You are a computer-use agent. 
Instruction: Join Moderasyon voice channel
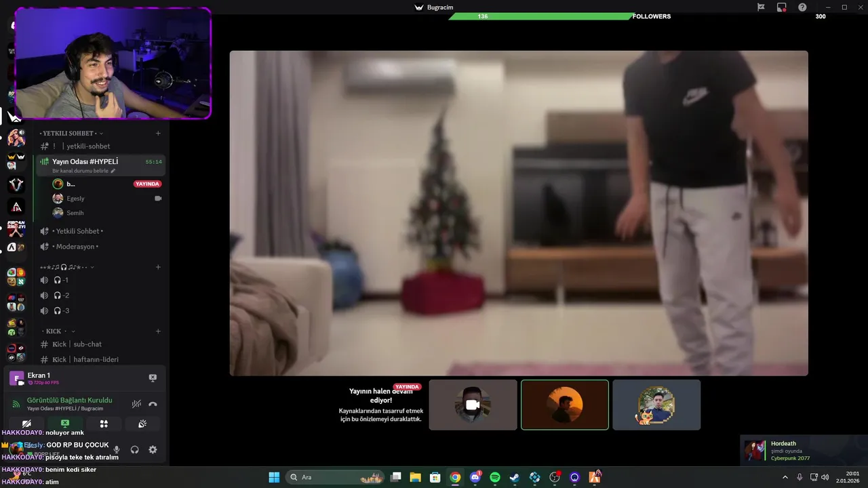100,247
